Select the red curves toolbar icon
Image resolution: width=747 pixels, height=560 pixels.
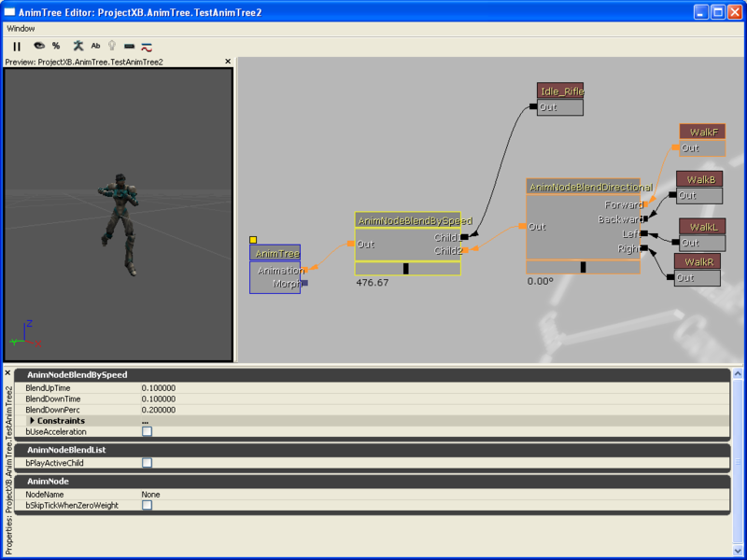(x=147, y=47)
